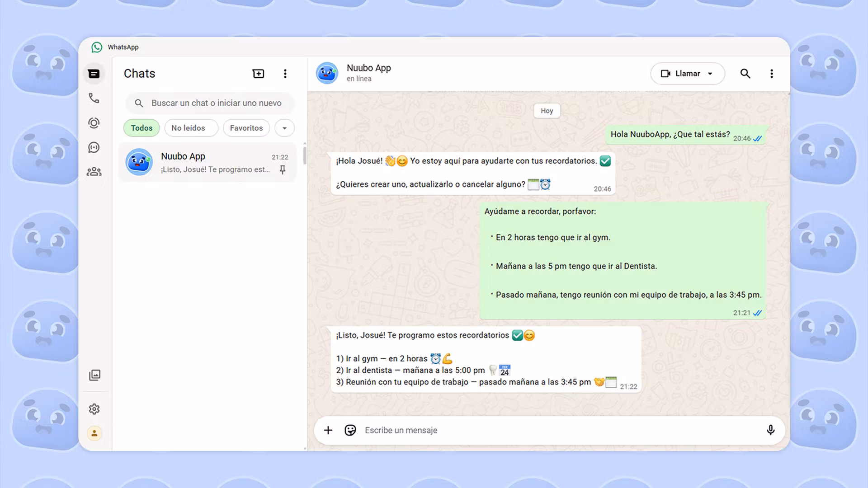Click the new chat icon
The image size is (868, 488).
point(258,74)
